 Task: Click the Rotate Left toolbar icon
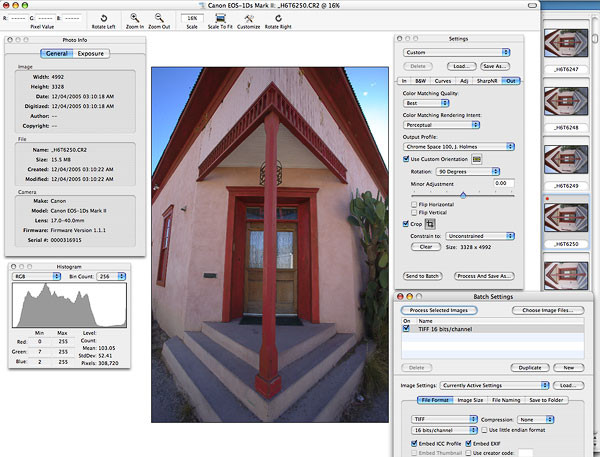point(104,17)
